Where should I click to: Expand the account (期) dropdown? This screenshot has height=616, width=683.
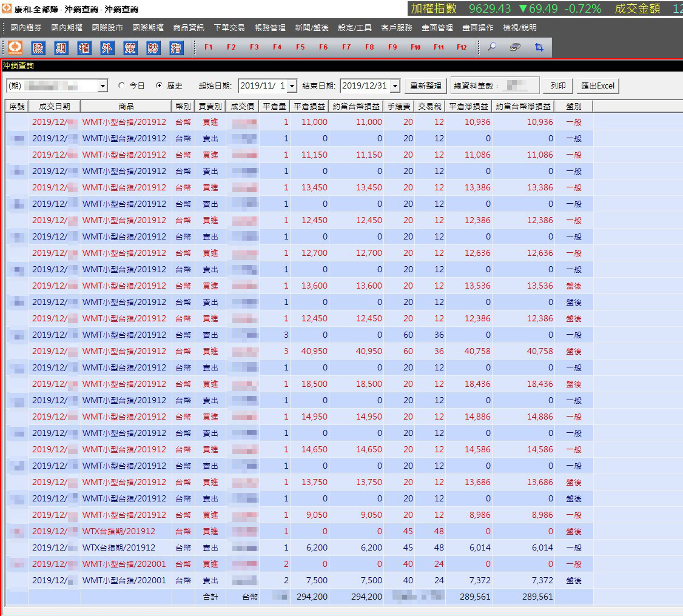(103, 85)
